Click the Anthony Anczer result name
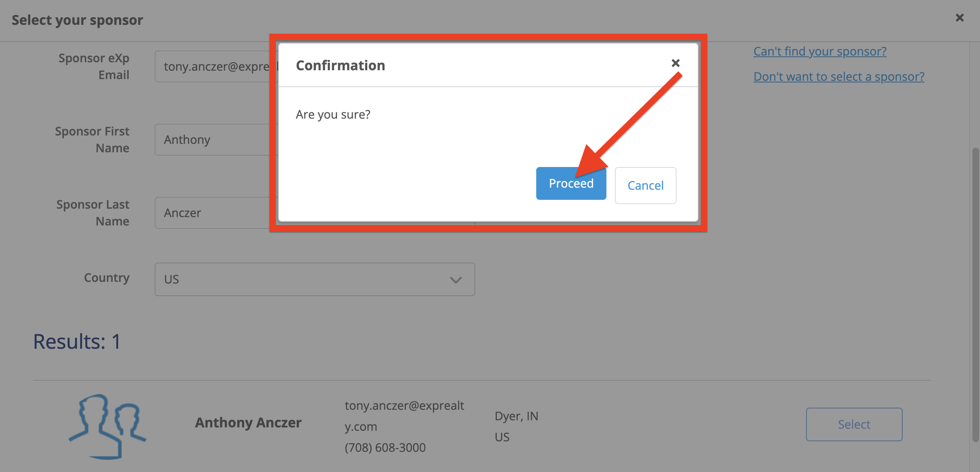The height and width of the screenshot is (472, 980). 248,422
